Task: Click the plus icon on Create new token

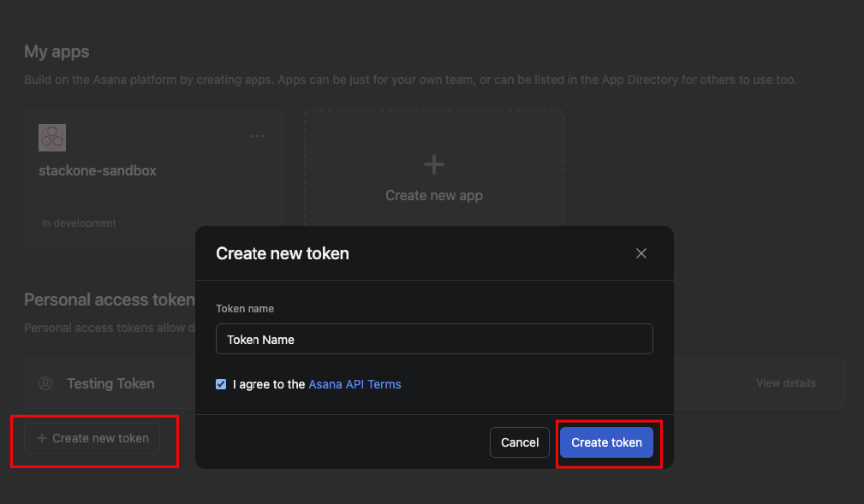Action: pyautogui.click(x=42, y=437)
